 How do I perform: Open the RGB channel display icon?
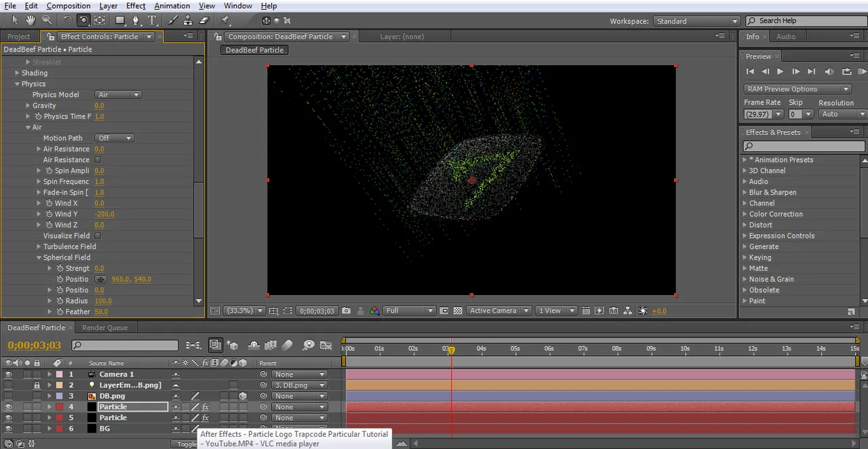pos(374,311)
